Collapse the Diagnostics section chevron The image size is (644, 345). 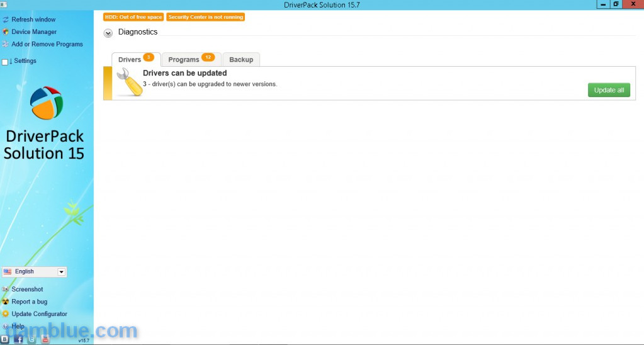108,33
